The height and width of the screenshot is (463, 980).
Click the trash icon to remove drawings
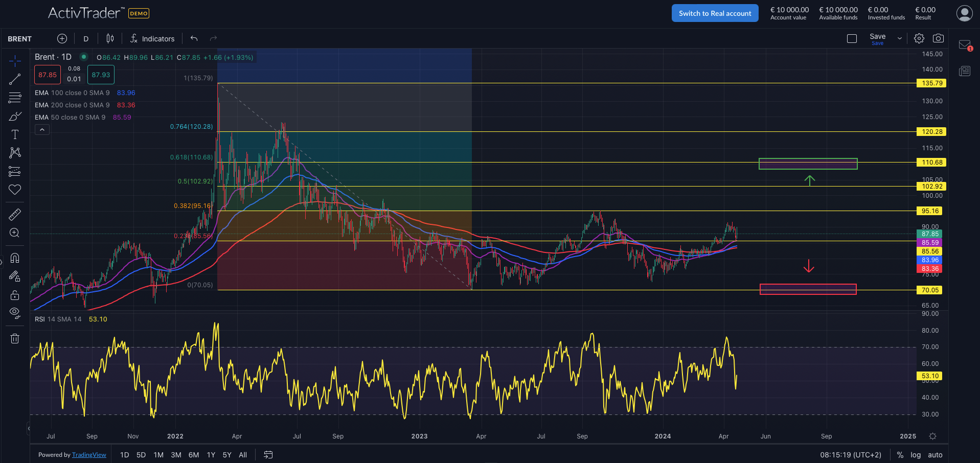pos(15,338)
